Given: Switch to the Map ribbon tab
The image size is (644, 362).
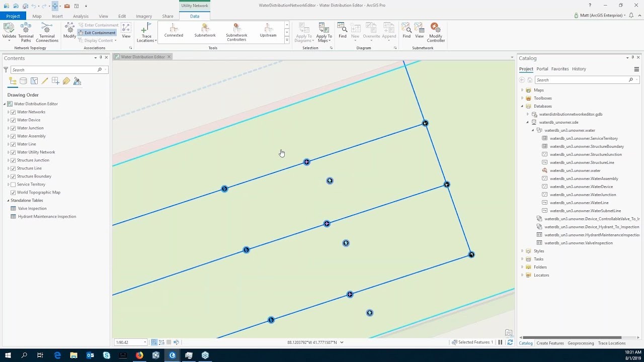Looking at the screenshot, I should (37, 16).
